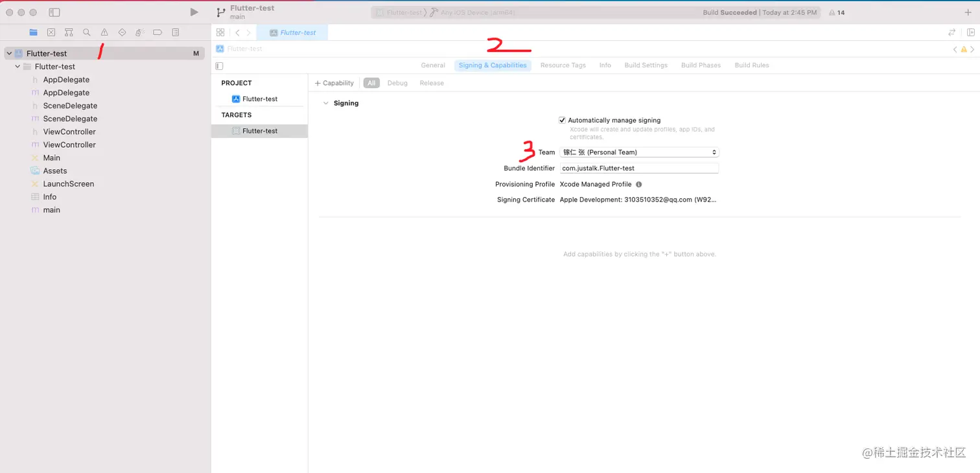
Task: Select the Flutter-test editor tab
Action: tap(292, 32)
